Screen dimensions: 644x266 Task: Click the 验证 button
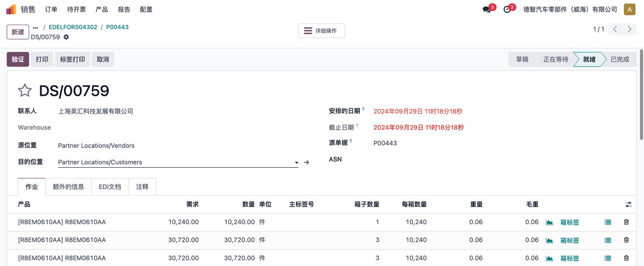18,59
